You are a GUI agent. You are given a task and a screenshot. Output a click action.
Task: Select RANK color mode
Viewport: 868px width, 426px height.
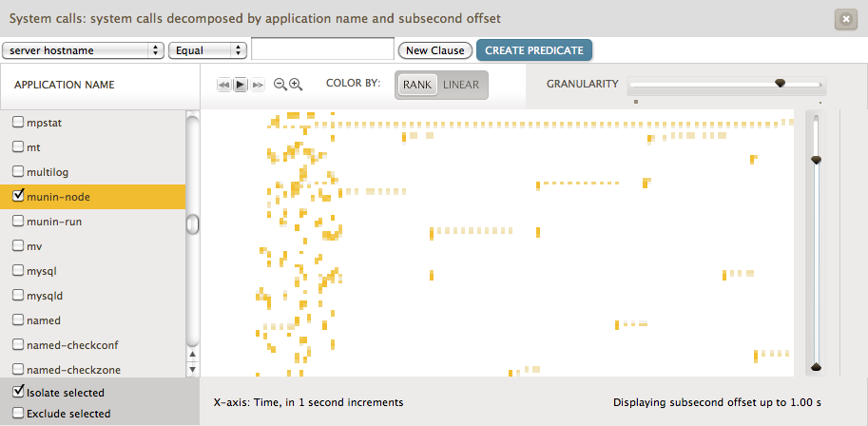(x=416, y=85)
